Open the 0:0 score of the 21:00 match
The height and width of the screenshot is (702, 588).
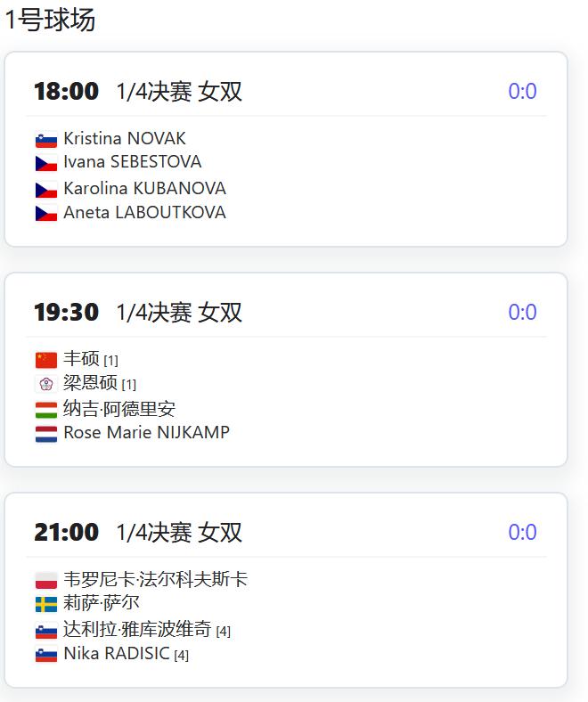pyautogui.click(x=522, y=533)
